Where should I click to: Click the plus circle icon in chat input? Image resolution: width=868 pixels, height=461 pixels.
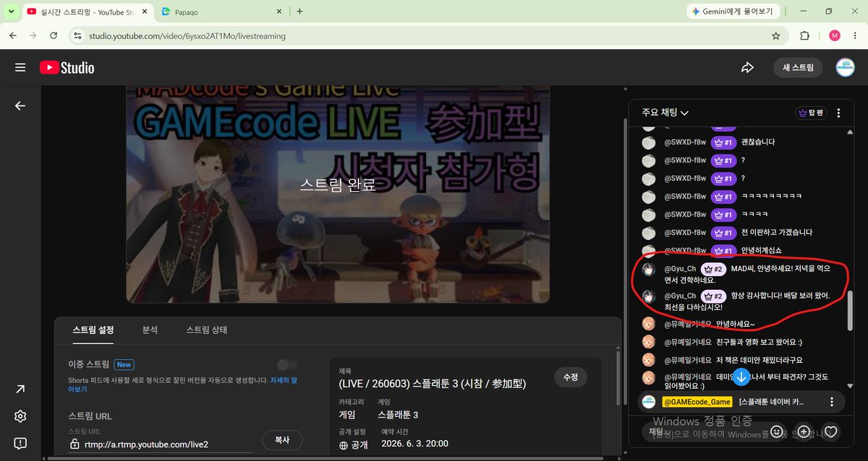pos(804,431)
